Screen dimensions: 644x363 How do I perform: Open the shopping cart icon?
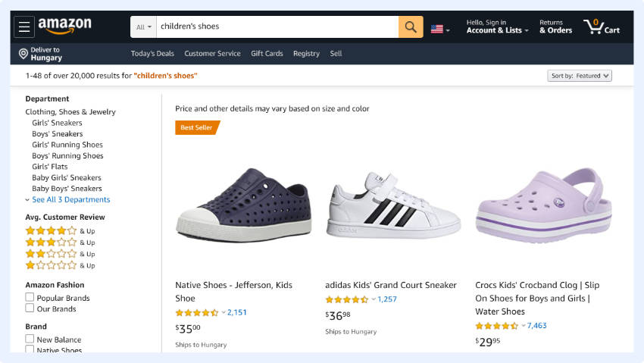[x=602, y=27]
